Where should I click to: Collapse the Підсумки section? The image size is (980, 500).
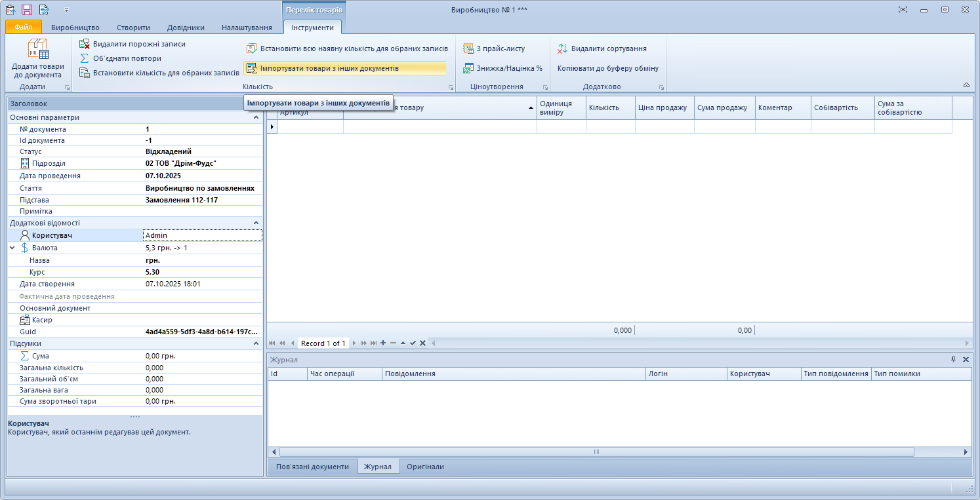256,343
